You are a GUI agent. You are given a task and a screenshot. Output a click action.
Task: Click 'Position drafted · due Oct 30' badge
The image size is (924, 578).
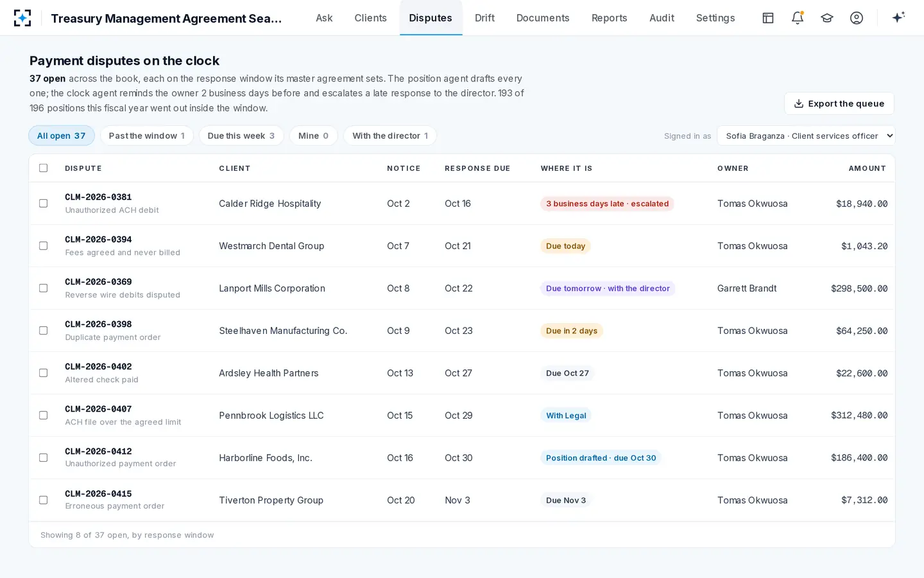pyautogui.click(x=601, y=458)
